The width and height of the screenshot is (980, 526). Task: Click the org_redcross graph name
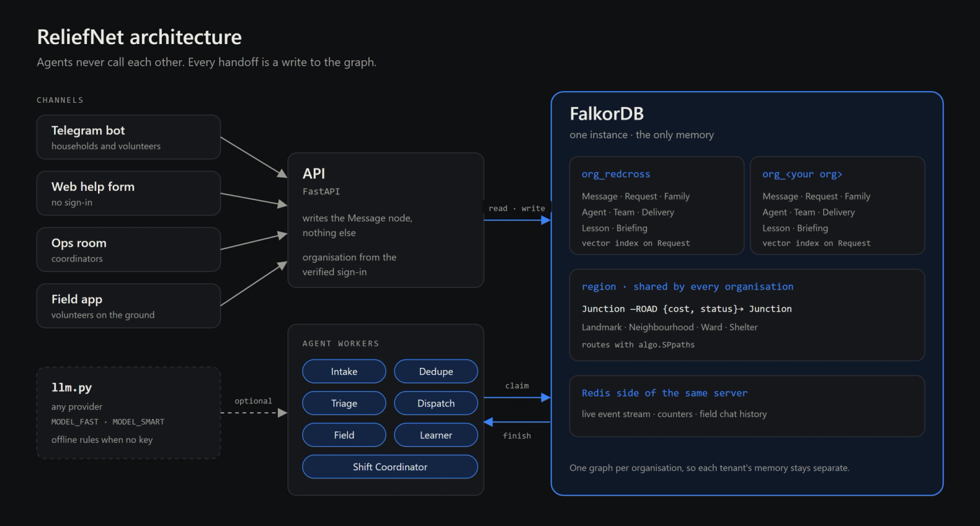(616, 174)
